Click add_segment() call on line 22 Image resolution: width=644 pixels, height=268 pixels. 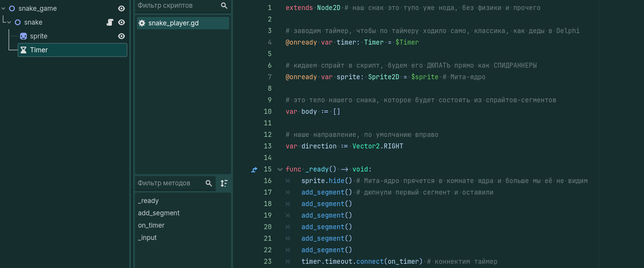327,250
